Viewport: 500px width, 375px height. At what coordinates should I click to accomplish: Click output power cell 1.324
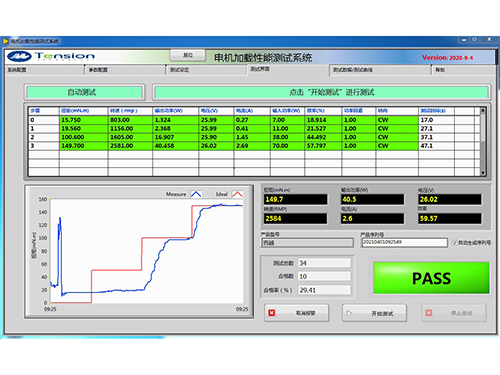pos(176,120)
